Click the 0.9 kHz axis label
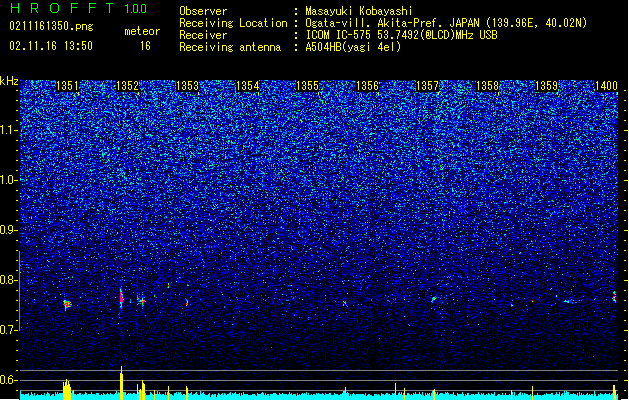Viewport: 629px width, 400px height. tap(9, 230)
